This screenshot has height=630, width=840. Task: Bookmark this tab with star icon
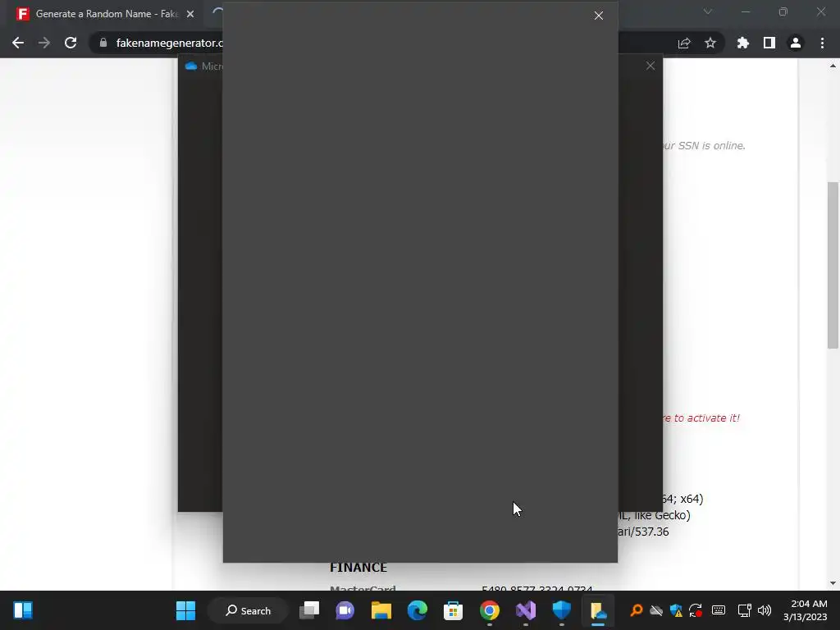pos(710,43)
